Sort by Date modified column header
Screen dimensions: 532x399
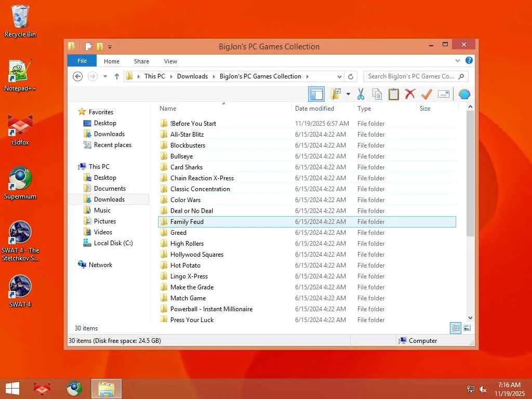[323, 109]
